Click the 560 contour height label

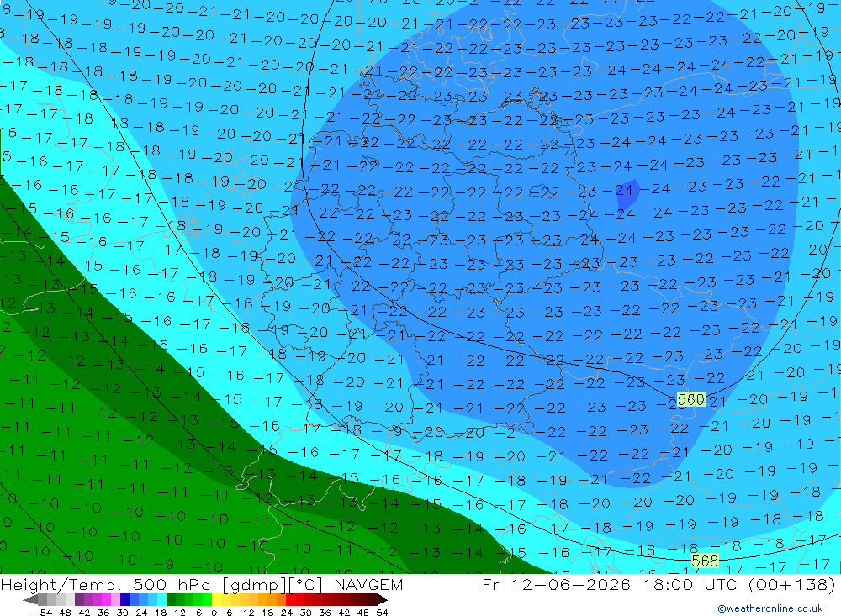click(690, 399)
